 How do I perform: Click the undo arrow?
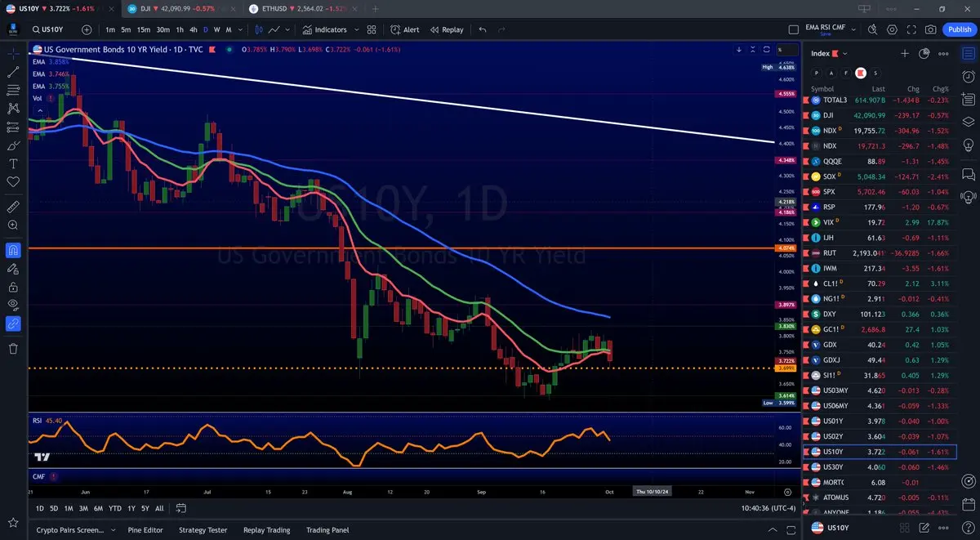pos(483,29)
